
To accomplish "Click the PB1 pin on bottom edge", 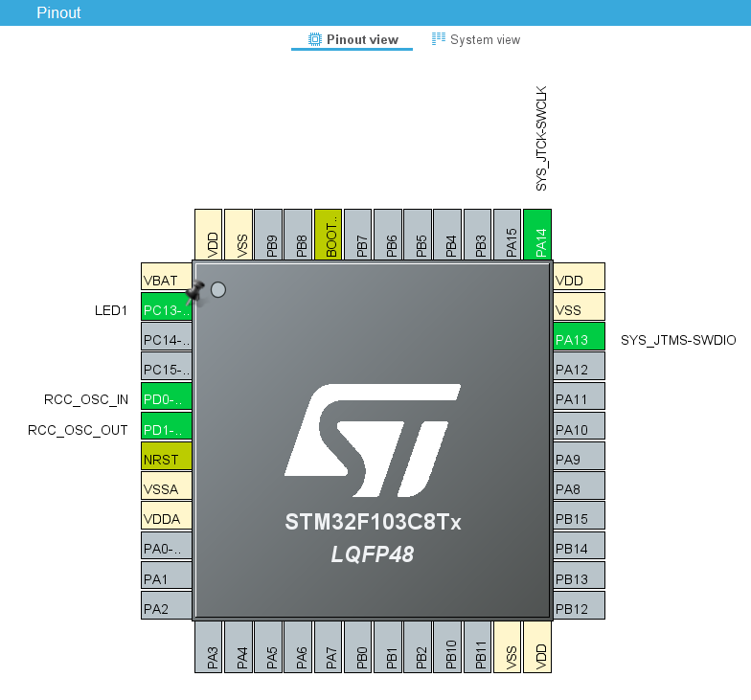I will [x=388, y=647].
